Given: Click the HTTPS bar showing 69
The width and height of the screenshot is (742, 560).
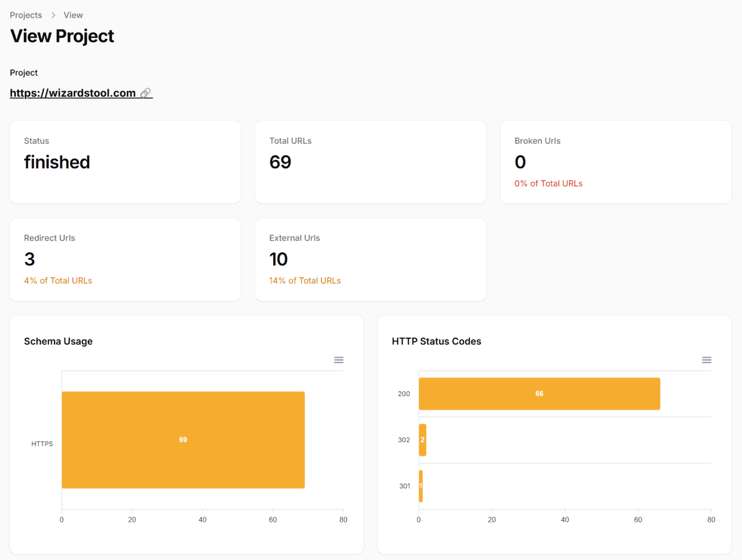Looking at the screenshot, I should (x=183, y=440).
